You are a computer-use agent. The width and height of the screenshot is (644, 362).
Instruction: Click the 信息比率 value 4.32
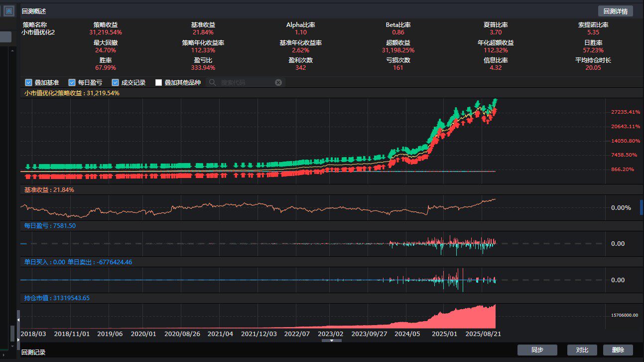(x=496, y=68)
